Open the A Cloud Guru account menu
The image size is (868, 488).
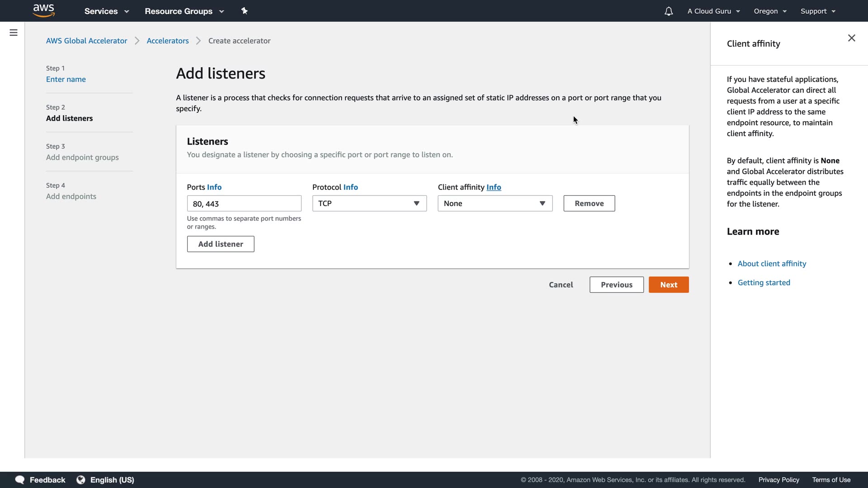[713, 11]
